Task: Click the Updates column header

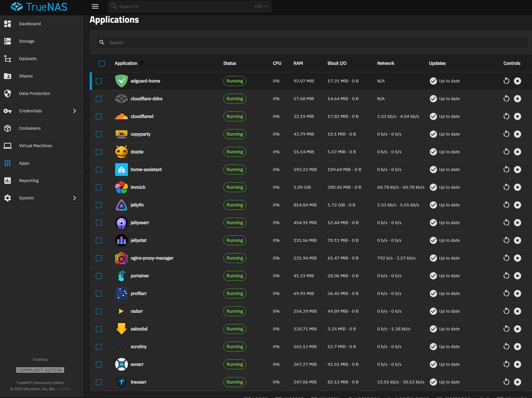Action: tap(437, 63)
